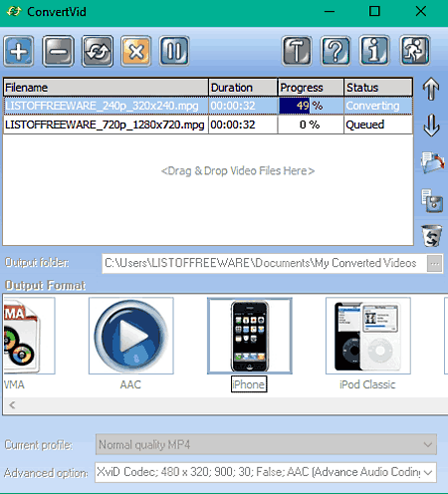Click the 49% progress bar
Screen dimensions: 448x494
(311, 106)
